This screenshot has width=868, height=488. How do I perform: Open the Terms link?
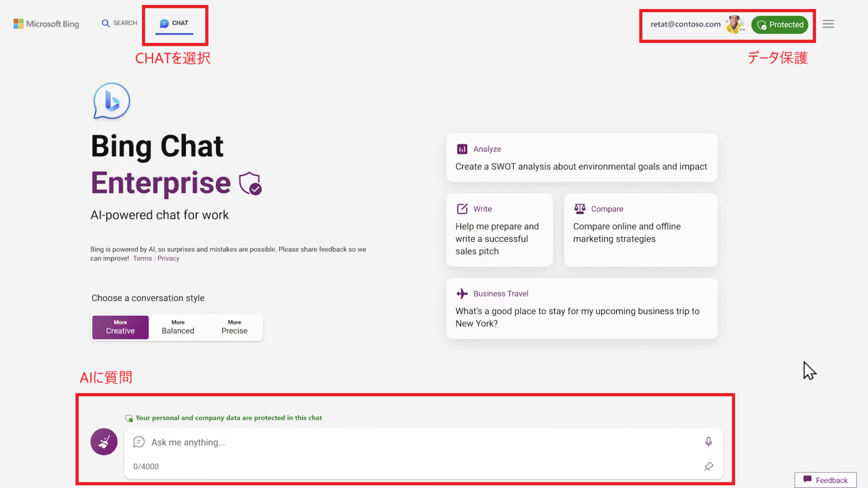point(142,258)
